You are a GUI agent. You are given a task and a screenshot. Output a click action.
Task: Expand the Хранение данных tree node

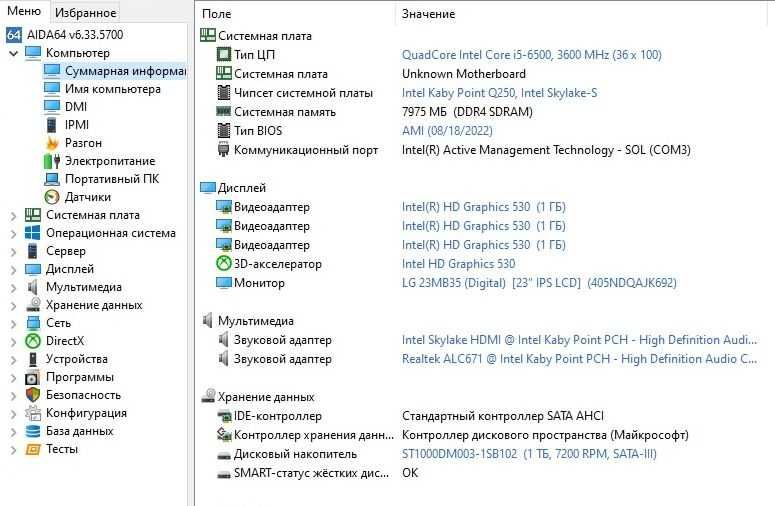(x=13, y=305)
